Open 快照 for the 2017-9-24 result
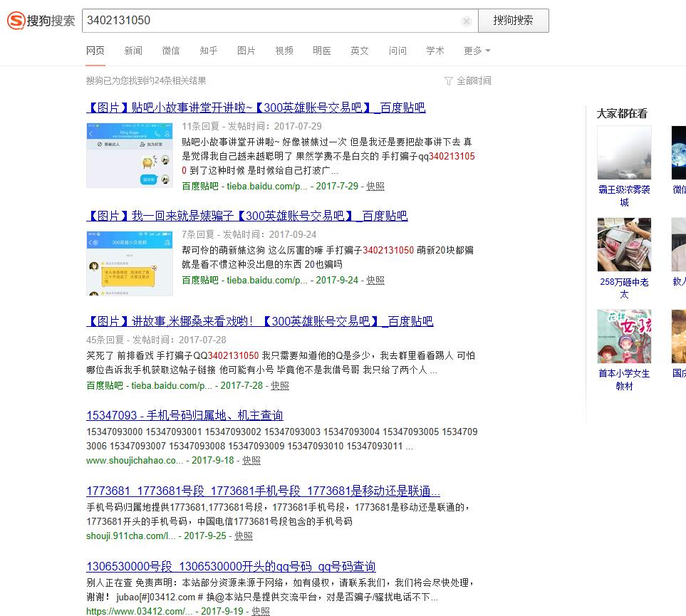Viewport: 686px width, 616px height. pos(375,281)
